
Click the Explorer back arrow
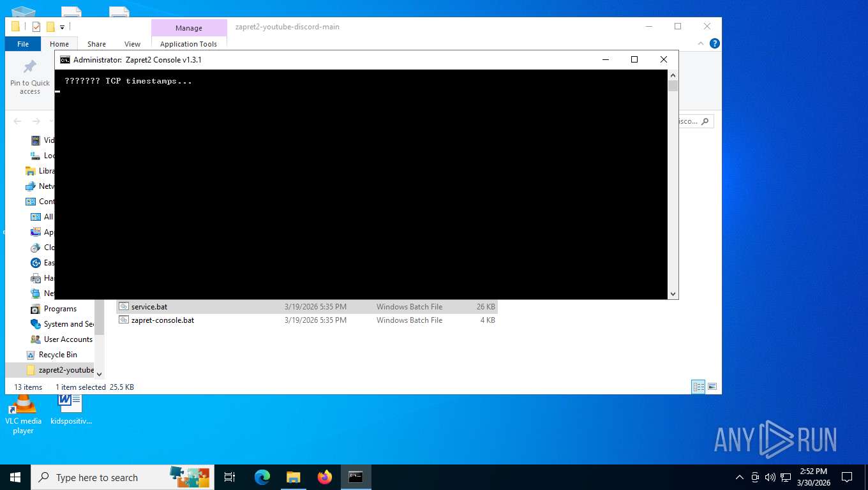(17, 121)
